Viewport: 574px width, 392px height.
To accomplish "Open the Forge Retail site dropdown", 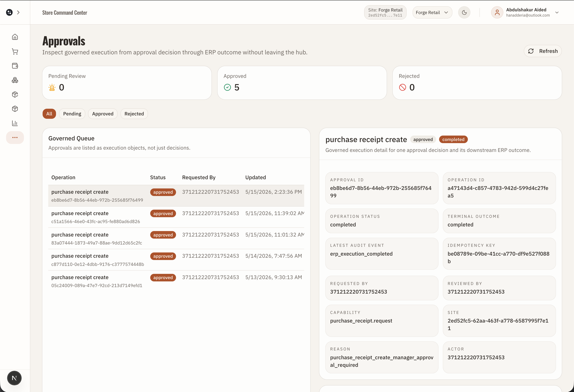I will click(x=432, y=12).
